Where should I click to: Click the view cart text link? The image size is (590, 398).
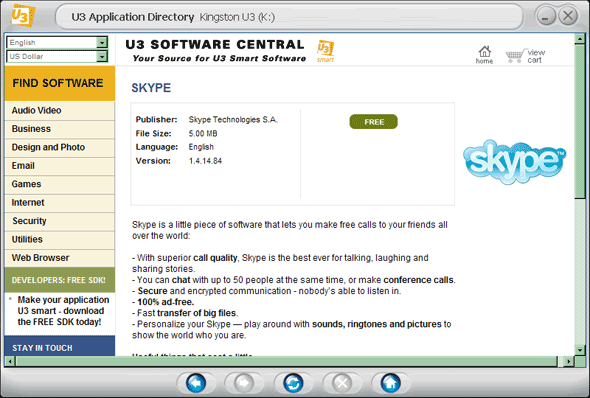click(x=536, y=56)
